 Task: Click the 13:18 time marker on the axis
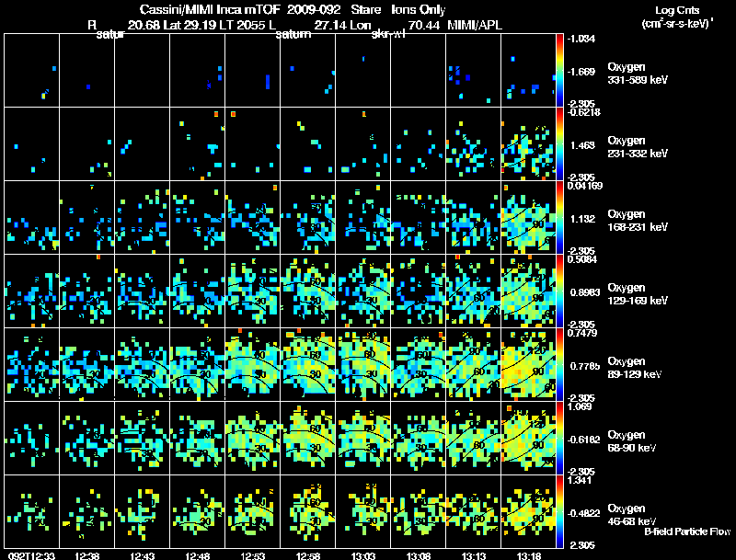click(x=529, y=555)
